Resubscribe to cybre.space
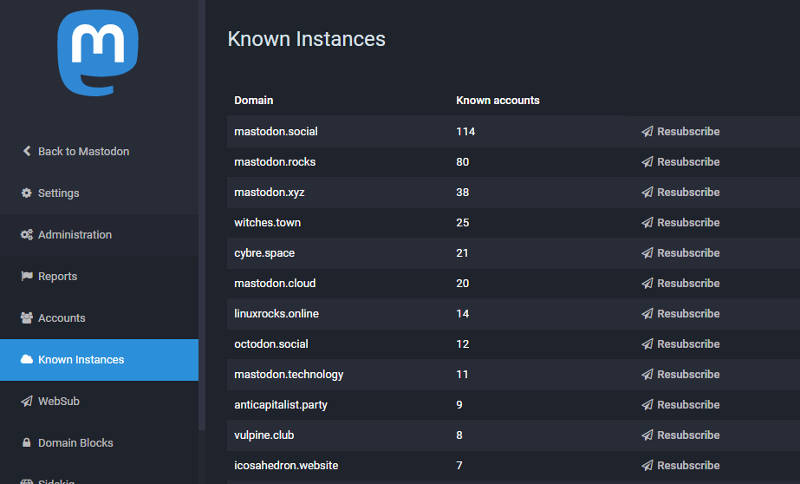Viewport: 800px width, 484px height. [681, 253]
